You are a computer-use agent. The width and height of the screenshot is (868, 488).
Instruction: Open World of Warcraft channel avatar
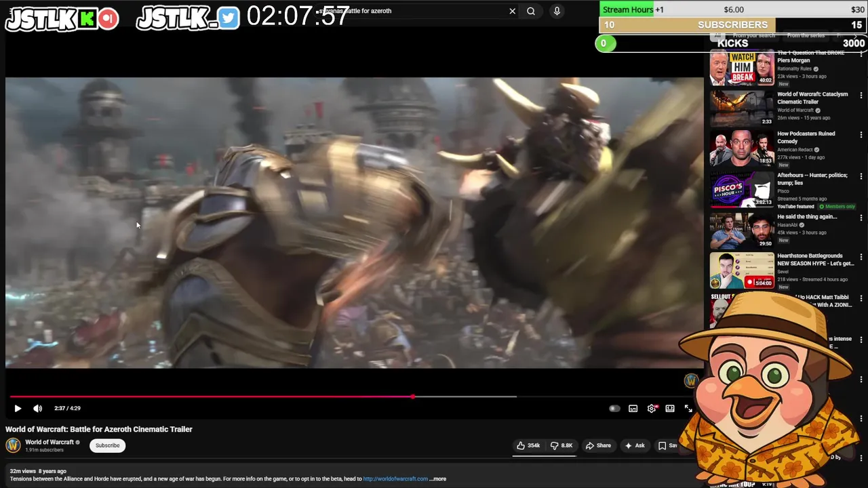click(13, 445)
